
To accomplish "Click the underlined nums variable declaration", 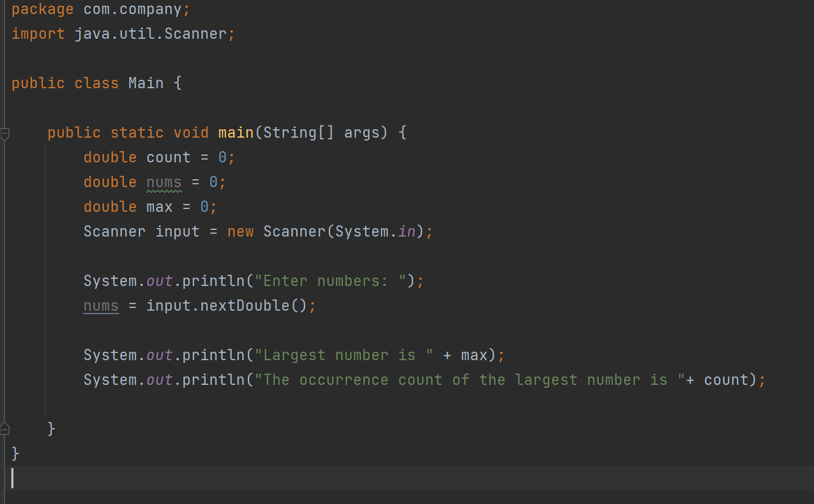I will pos(164,181).
